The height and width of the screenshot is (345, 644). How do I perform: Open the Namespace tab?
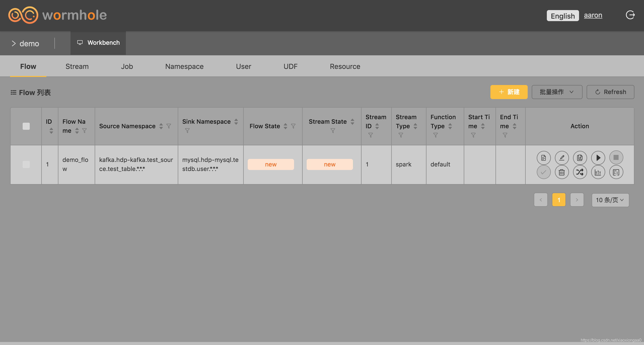pos(184,66)
